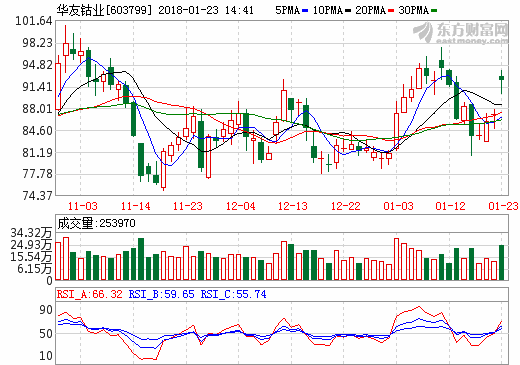The image size is (520, 365).
Task: Click the timestamp 2018-01-23 14:41
Action: tap(206, 10)
